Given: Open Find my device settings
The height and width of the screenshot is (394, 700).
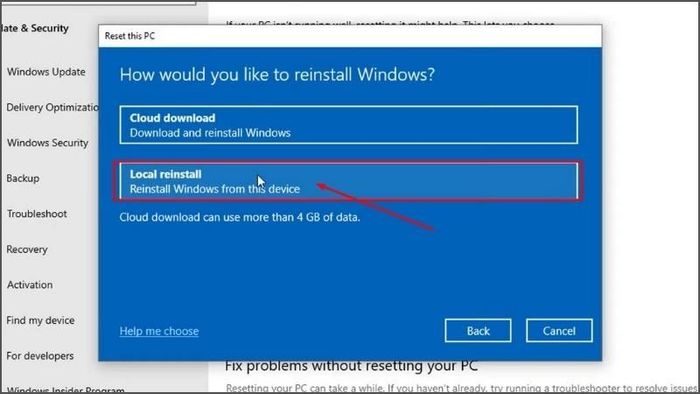Looking at the screenshot, I should 40,320.
